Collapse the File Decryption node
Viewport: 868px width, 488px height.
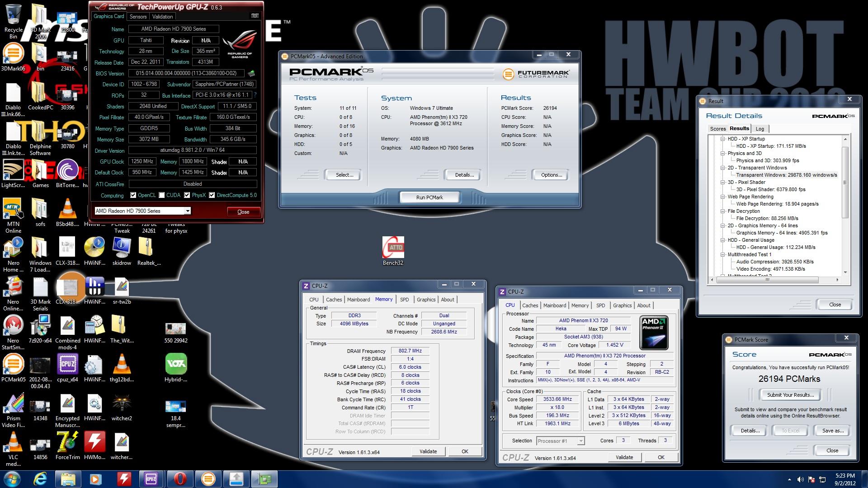click(723, 211)
